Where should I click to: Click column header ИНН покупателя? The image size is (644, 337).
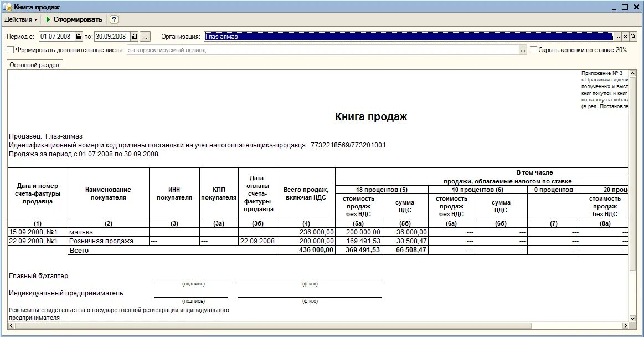pos(174,193)
